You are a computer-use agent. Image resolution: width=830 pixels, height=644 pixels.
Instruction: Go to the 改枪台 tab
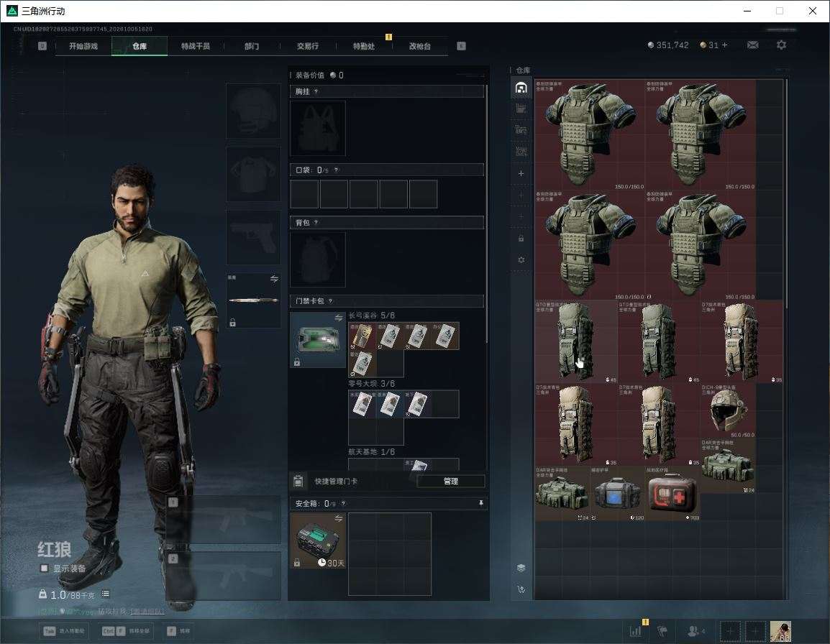click(420, 46)
